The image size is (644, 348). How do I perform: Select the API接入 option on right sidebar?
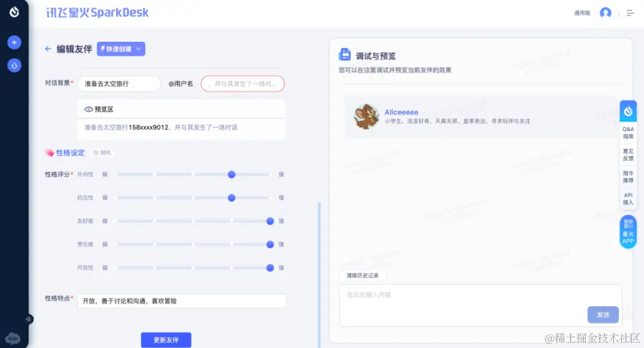pyautogui.click(x=628, y=198)
